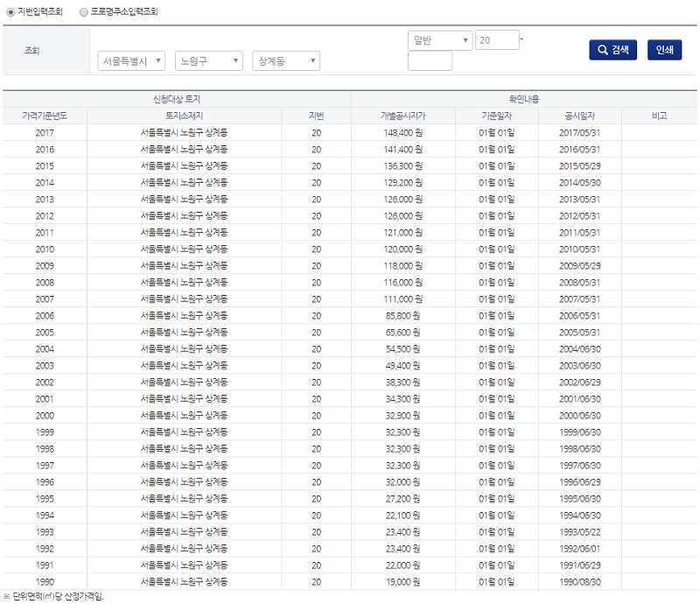Click the 2005 year cell
The height and width of the screenshot is (604, 700).
[x=45, y=333]
